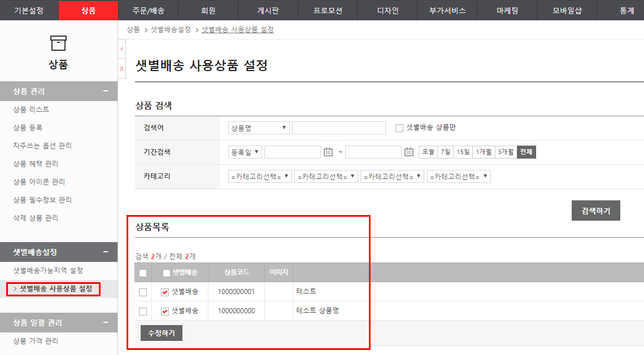This screenshot has height=355, width=644.
Task: Expand the first 카테고리선택 dropdown
Action: [260, 177]
